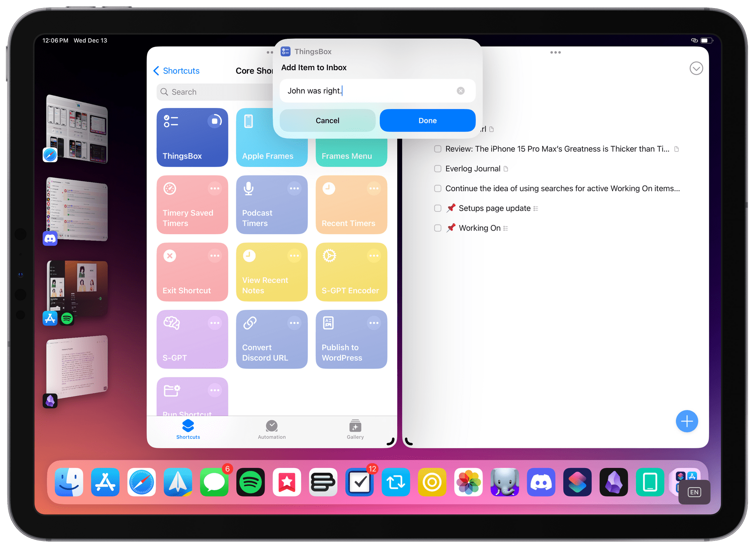Toggle checkbox for Setups page update task
Viewport: 756px width, 549px height.
click(437, 208)
